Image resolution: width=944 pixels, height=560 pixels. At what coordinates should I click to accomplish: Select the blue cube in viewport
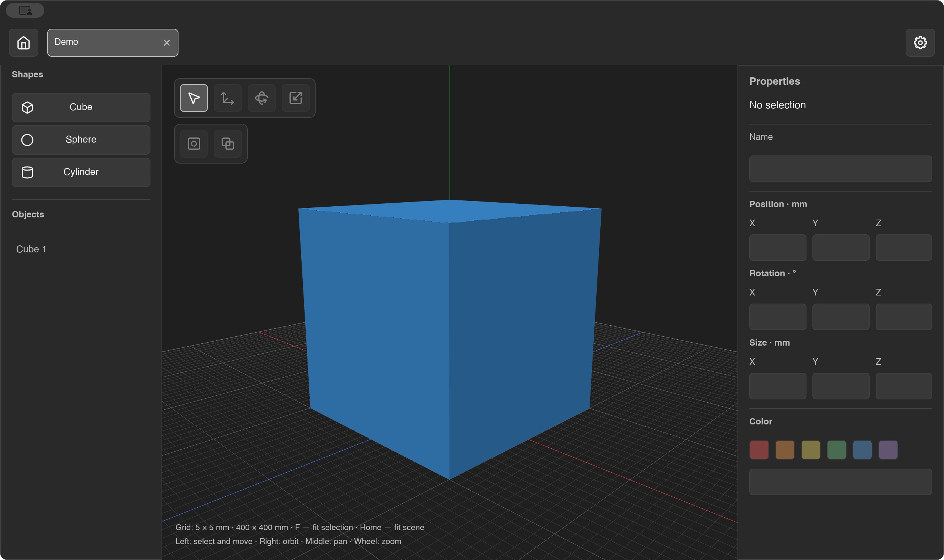click(450, 340)
